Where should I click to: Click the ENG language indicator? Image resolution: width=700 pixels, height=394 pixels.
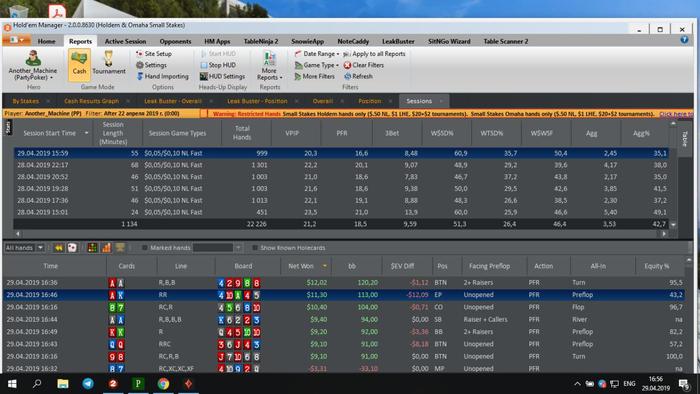click(629, 384)
